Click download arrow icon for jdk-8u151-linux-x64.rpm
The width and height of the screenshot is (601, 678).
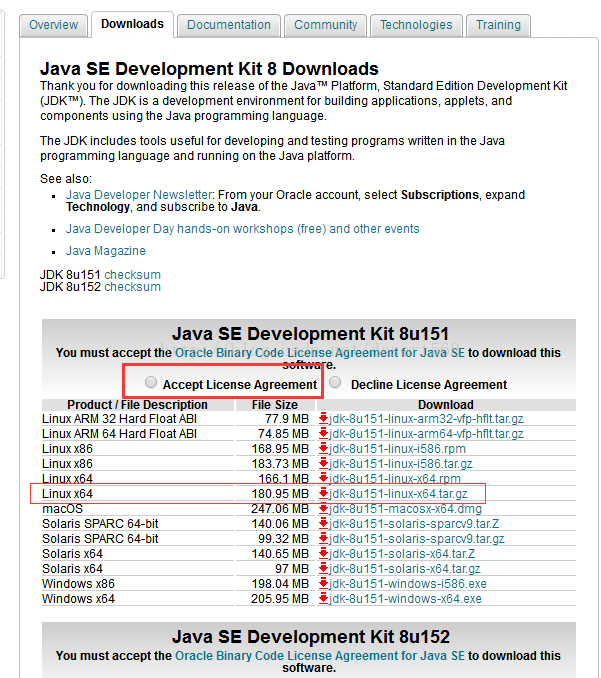point(323,479)
